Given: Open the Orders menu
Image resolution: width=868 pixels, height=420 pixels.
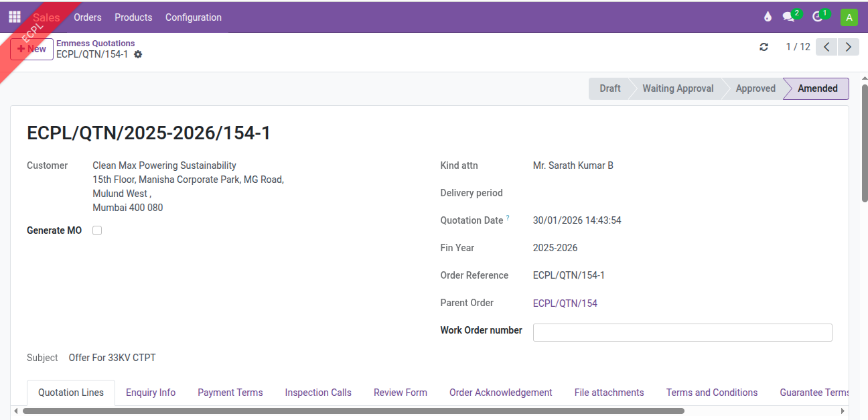Looking at the screenshot, I should [87, 17].
